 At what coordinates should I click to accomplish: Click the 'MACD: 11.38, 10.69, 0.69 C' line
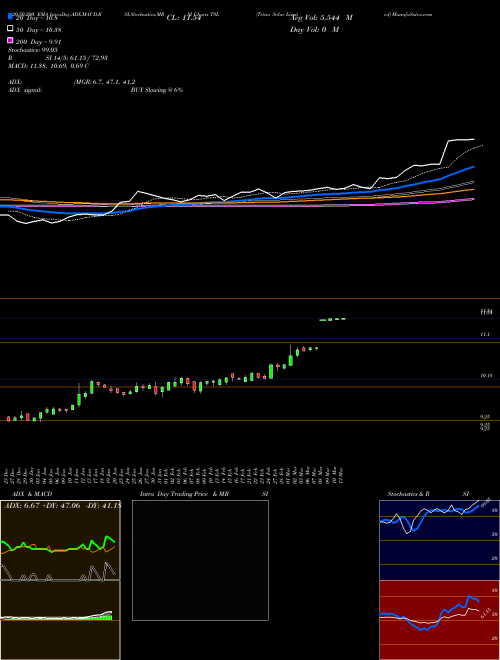click(48, 66)
